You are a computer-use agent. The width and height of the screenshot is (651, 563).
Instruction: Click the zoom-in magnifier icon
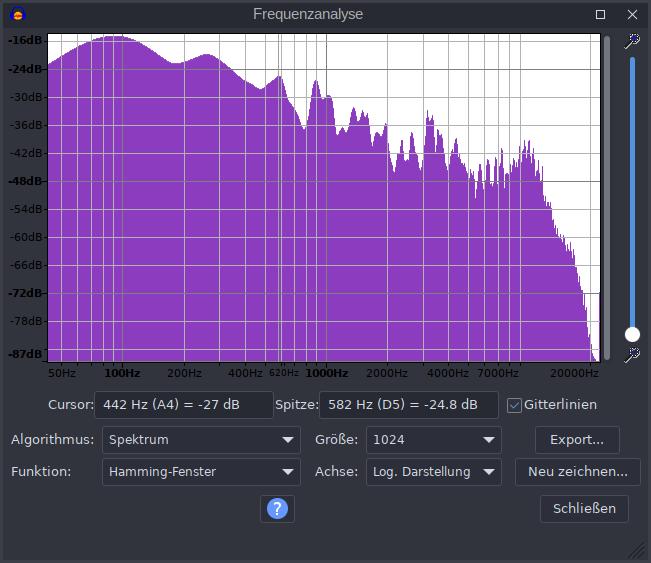pos(632,41)
